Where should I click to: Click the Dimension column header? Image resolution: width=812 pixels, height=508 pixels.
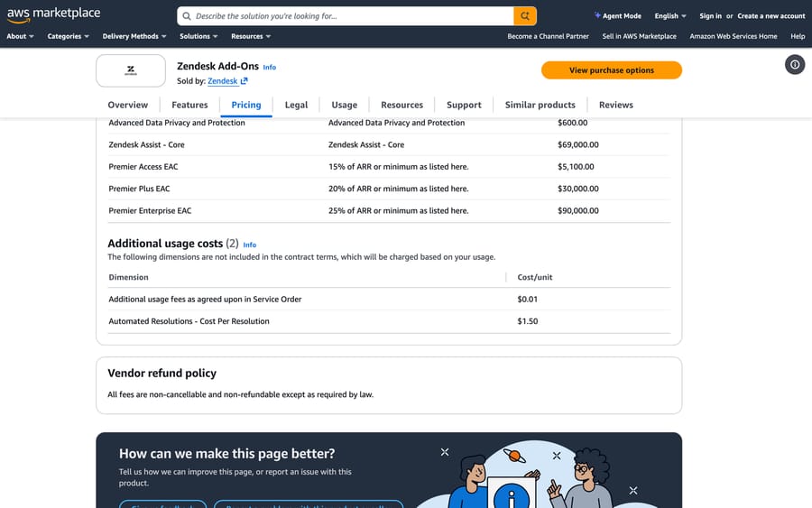click(128, 278)
